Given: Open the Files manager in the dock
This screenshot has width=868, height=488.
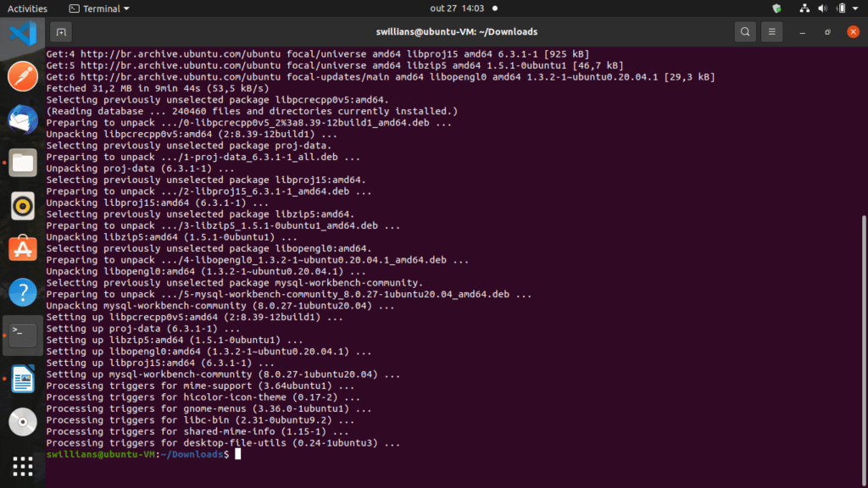Looking at the screenshot, I should pyautogui.click(x=23, y=163).
